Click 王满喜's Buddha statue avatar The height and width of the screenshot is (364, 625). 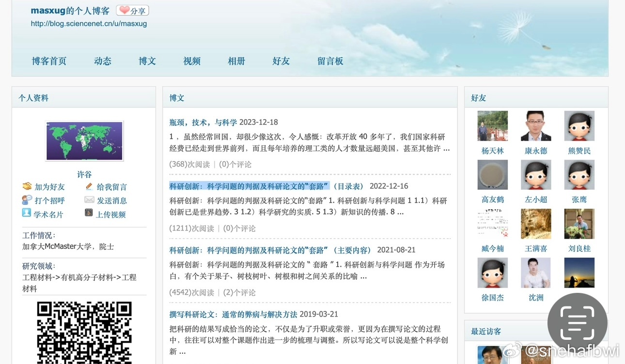[536, 224]
